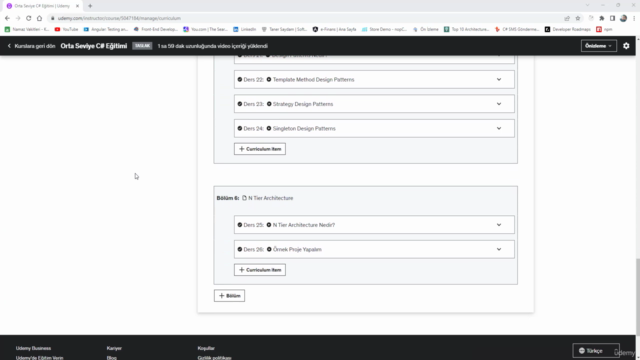Click the check mark of Ders 22
640x360 pixels.
point(240,80)
